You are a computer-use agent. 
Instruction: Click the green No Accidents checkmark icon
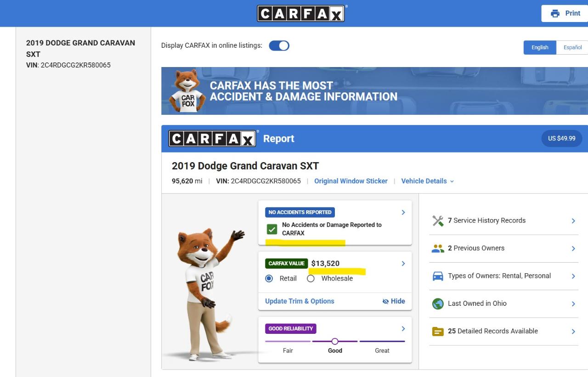pyautogui.click(x=272, y=229)
